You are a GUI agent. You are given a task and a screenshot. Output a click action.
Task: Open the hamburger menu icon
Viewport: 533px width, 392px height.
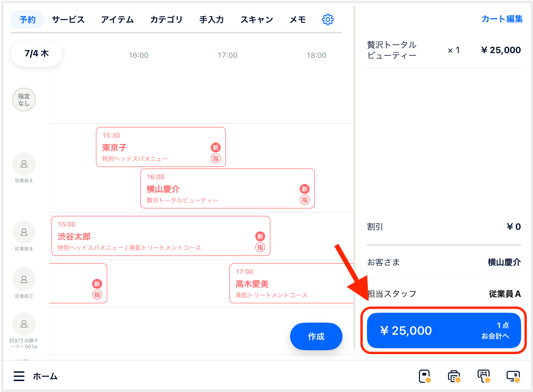click(19, 376)
